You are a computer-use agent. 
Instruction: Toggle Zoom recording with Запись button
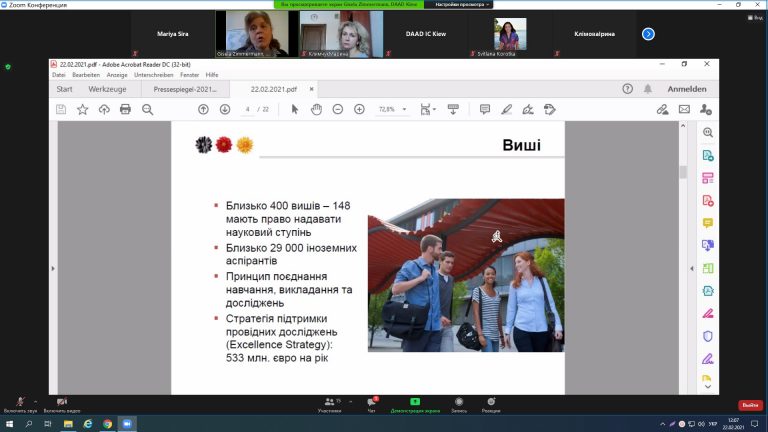[459, 403]
